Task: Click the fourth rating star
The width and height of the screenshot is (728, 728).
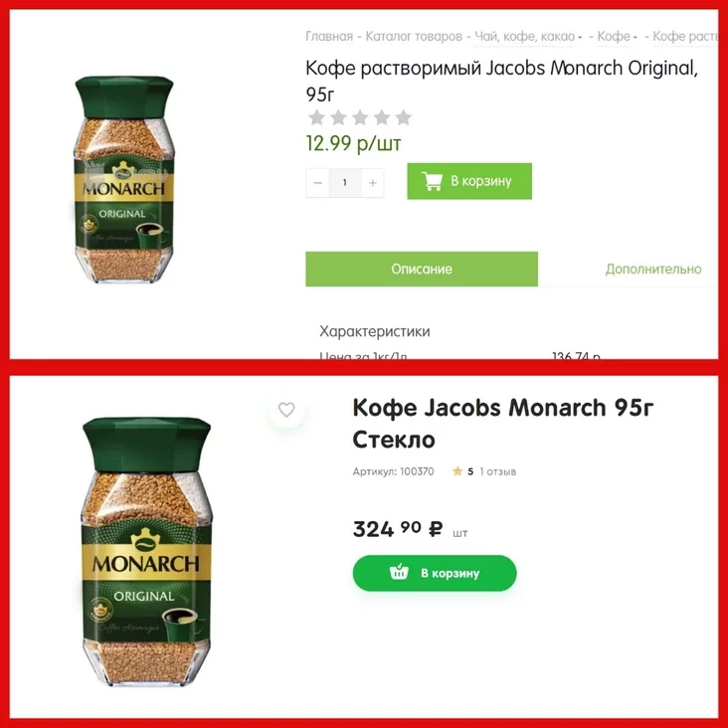Action: click(x=382, y=117)
